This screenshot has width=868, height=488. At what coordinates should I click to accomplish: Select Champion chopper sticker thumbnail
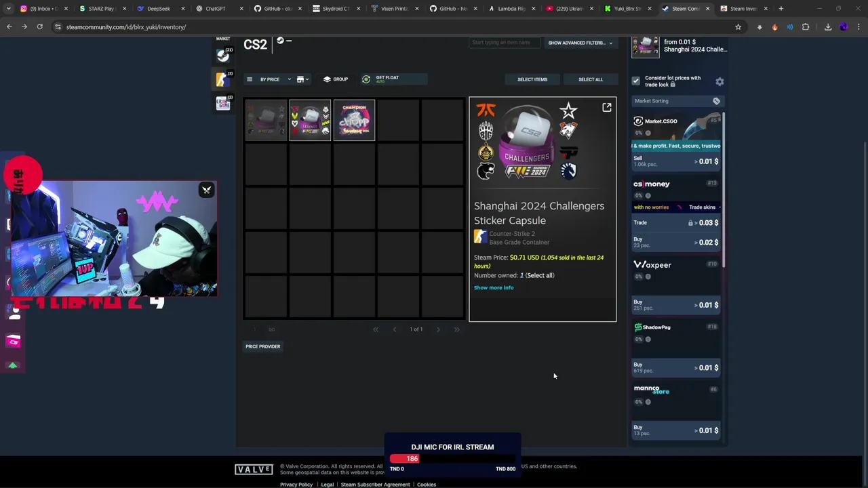pos(354,120)
